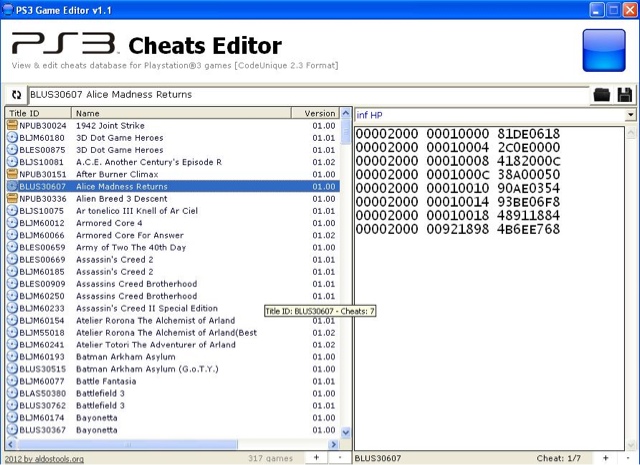Click the large blue square button icon

coord(604,50)
